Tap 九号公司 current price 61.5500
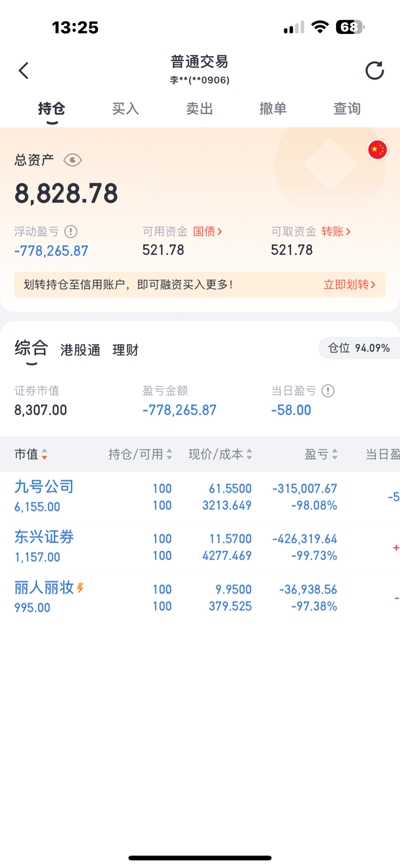The width and height of the screenshot is (400, 868). tap(230, 488)
